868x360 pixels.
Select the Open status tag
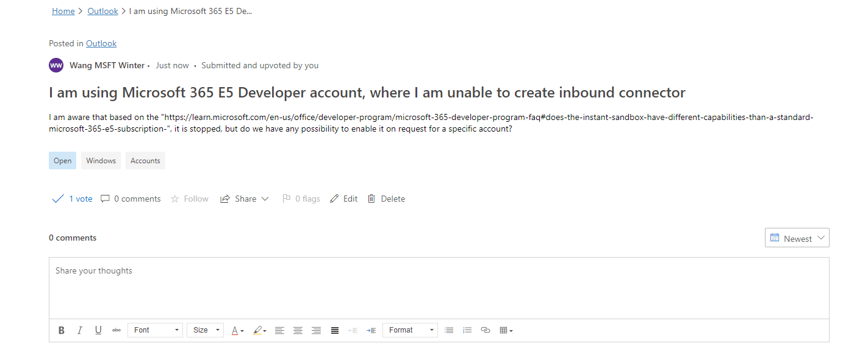click(62, 161)
